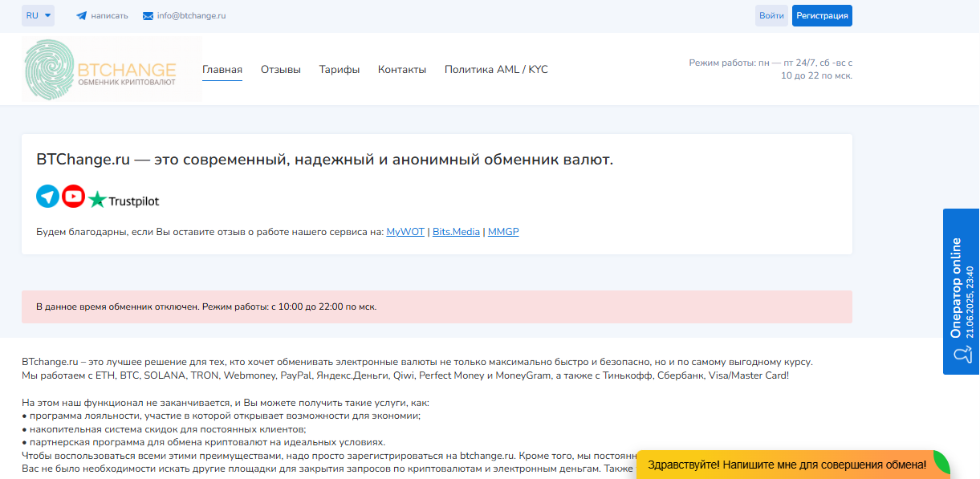Open Политика AML / KYC page
This screenshot has width=980, height=479.
[496, 70]
